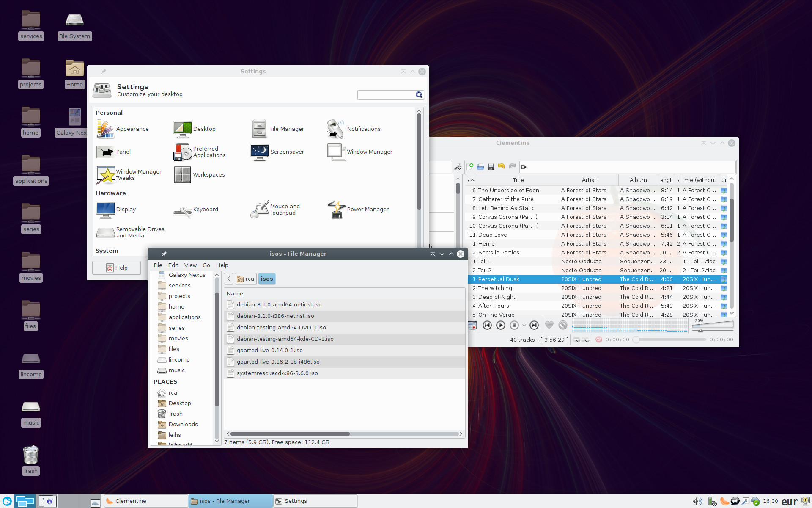Viewport: 812px width, 508px height.
Task: Click Undo arrow in Clementine toolbar
Action: (502, 167)
